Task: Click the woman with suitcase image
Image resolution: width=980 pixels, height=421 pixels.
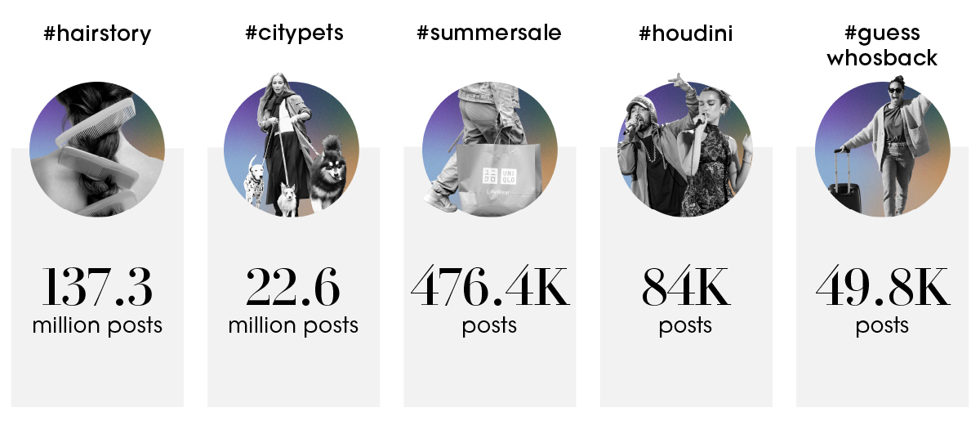Action: (x=882, y=146)
